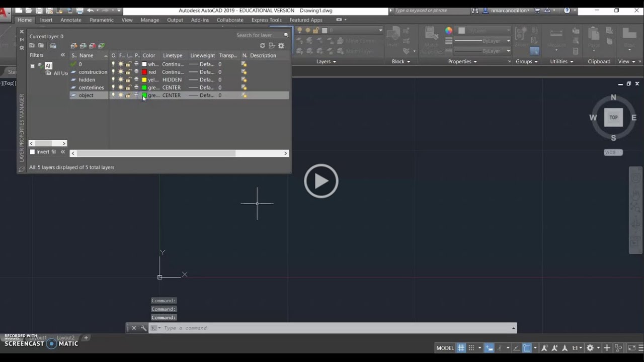Expand the Utilities panel dropdown
Screen dimensions: 644x362
pos(562,61)
